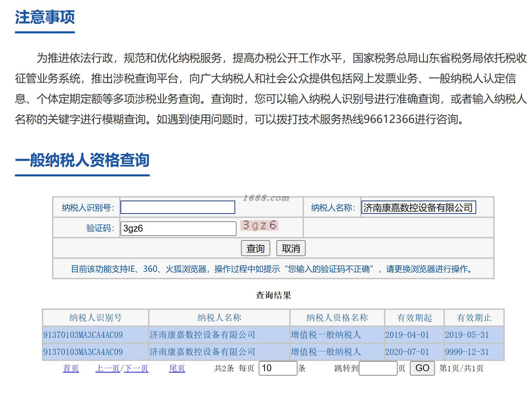This screenshot has height=394, width=532.
Task: Click company name in the 2019-04-01 row
Action: 203,335
